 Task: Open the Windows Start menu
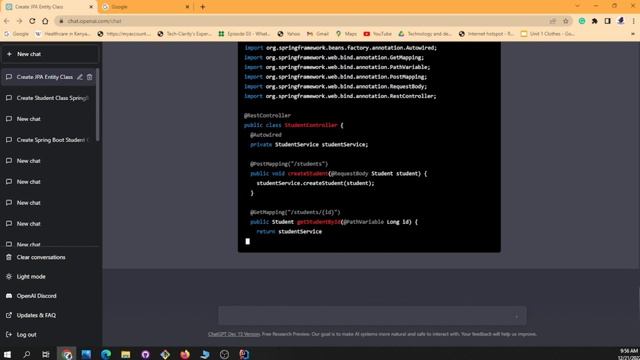pos(7,354)
